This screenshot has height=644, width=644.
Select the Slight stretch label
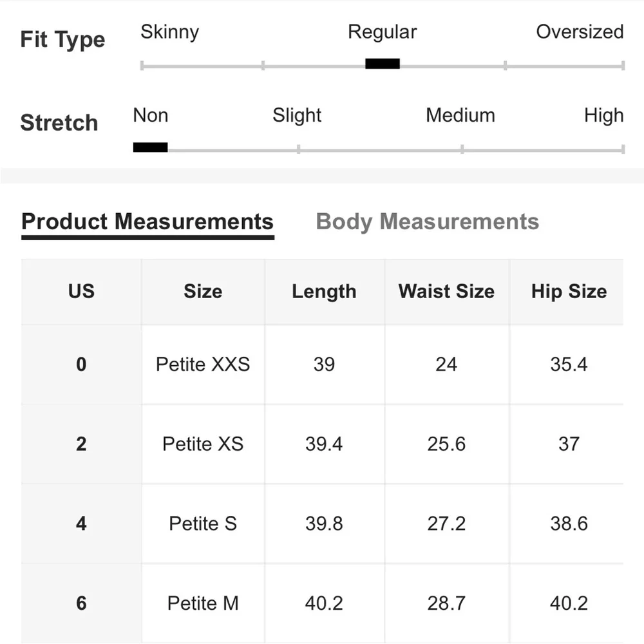pyautogui.click(x=297, y=115)
